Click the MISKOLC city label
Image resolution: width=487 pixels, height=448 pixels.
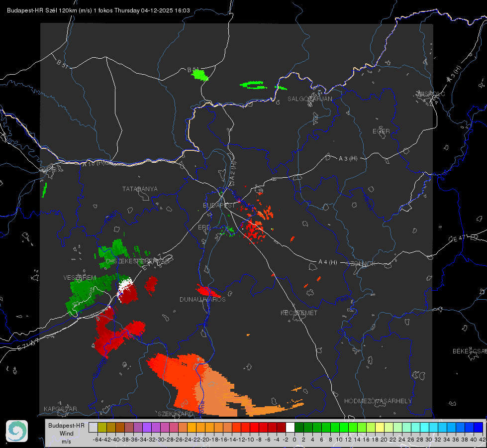point(431,94)
